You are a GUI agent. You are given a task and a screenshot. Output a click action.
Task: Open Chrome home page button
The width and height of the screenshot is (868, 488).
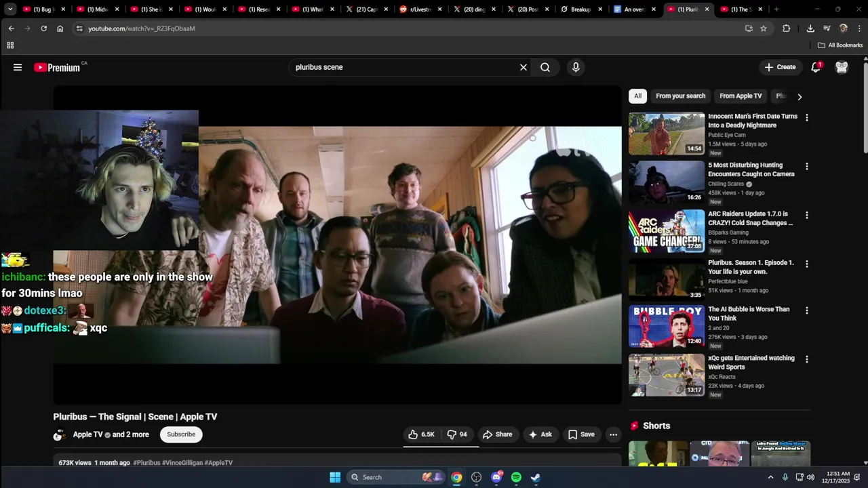60,28
